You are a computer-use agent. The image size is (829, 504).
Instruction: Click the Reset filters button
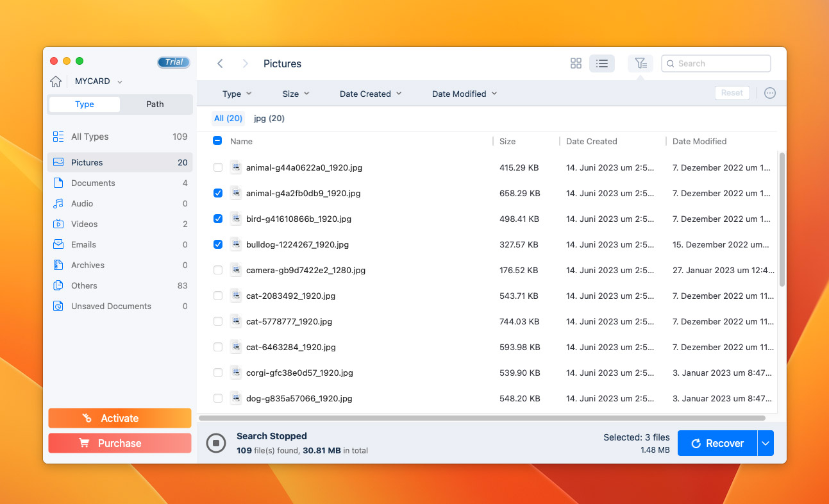(x=732, y=93)
